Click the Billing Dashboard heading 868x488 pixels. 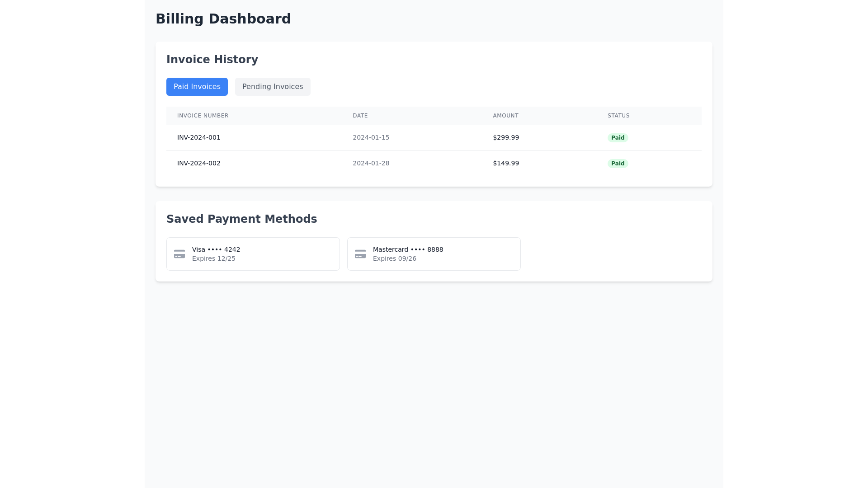click(223, 19)
